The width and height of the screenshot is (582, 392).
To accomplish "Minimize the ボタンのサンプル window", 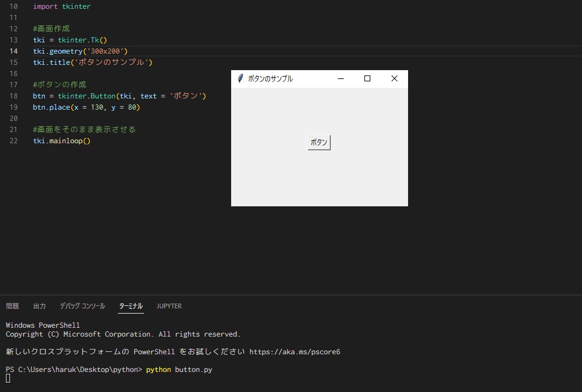I will point(341,78).
